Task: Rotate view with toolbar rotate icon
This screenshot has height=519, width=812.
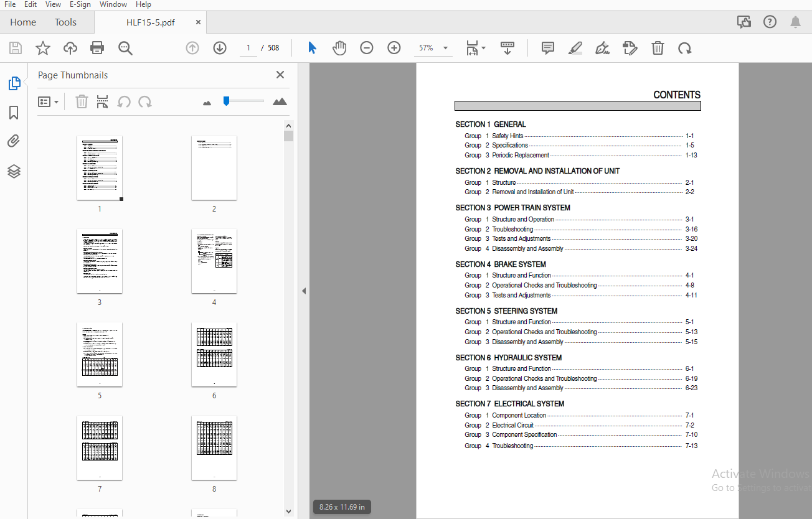Action: coord(685,48)
